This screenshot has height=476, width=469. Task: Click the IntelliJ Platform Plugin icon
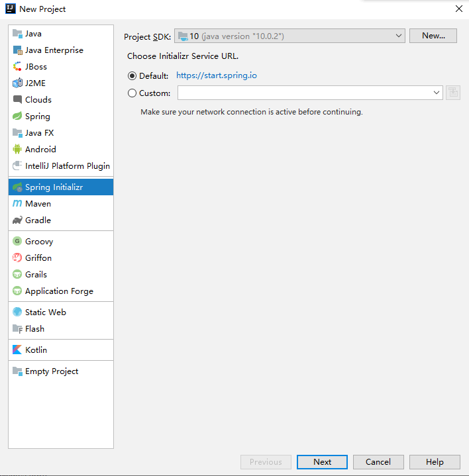pos(17,166)
